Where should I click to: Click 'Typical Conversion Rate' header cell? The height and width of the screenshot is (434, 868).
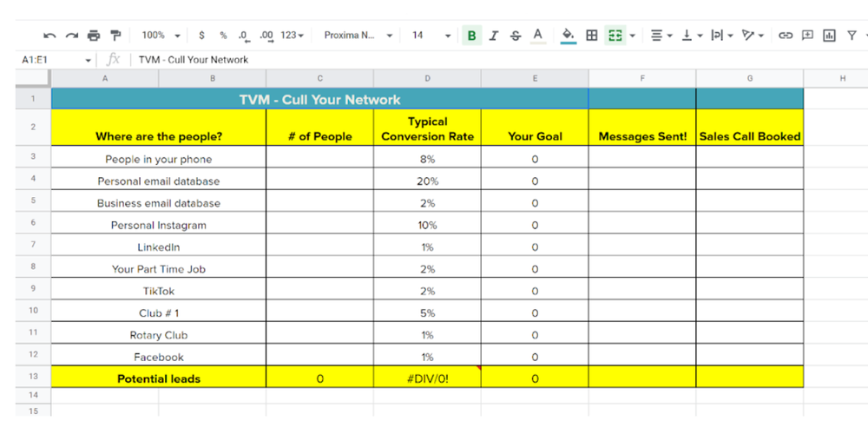coord(427,128)
